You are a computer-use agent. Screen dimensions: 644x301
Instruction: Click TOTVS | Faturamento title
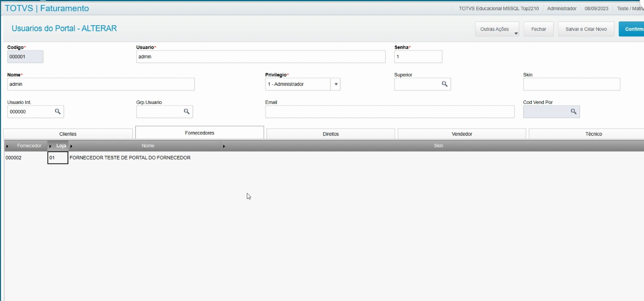click(x=47, y=8)
